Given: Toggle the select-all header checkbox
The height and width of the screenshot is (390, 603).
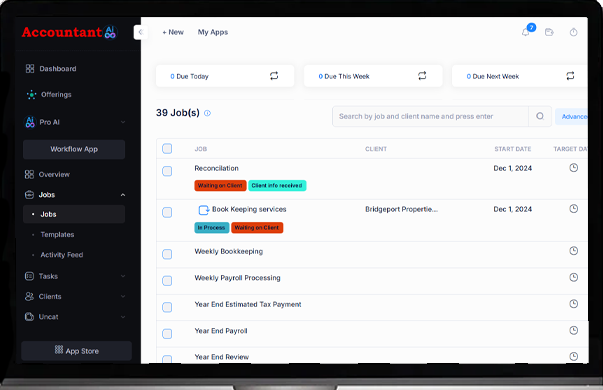Looking at the screenshot, I should (167, 148).
